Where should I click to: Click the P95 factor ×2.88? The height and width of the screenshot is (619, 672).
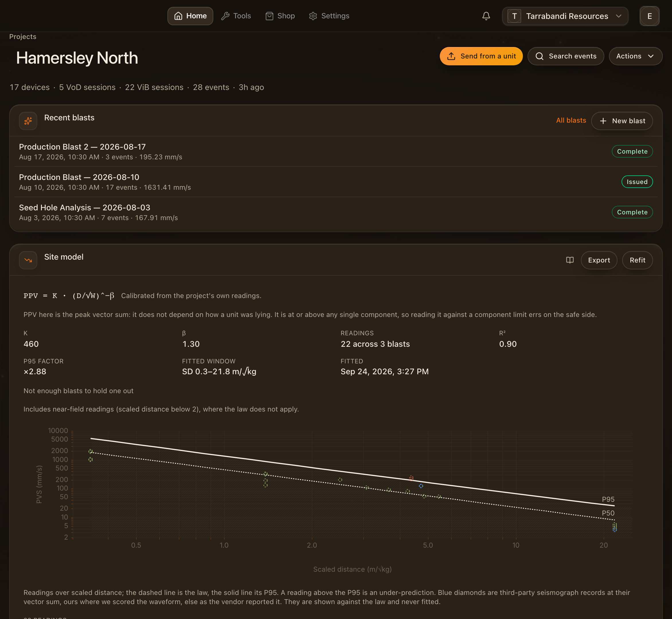(35, 371)
